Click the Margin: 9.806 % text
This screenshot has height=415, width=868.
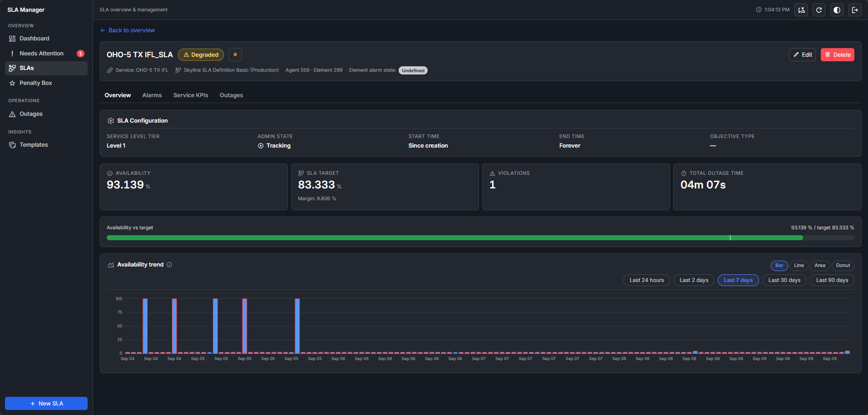coord(317,199)
